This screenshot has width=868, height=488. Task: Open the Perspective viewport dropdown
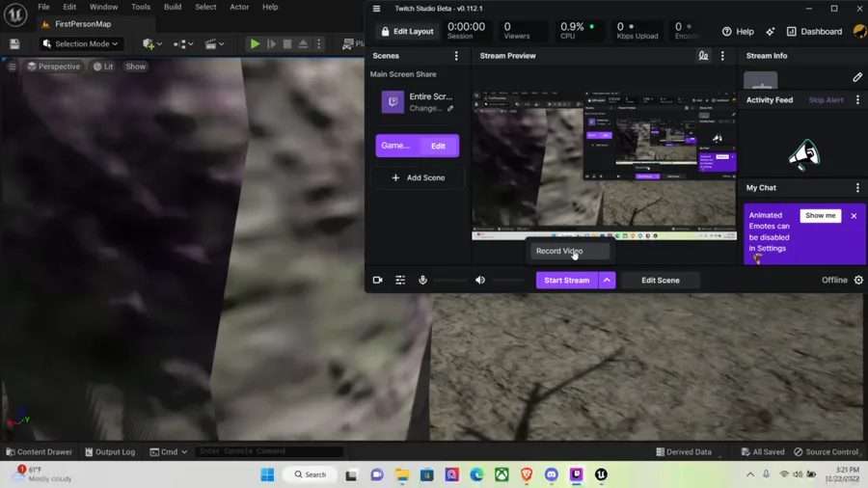coord(54,67)
